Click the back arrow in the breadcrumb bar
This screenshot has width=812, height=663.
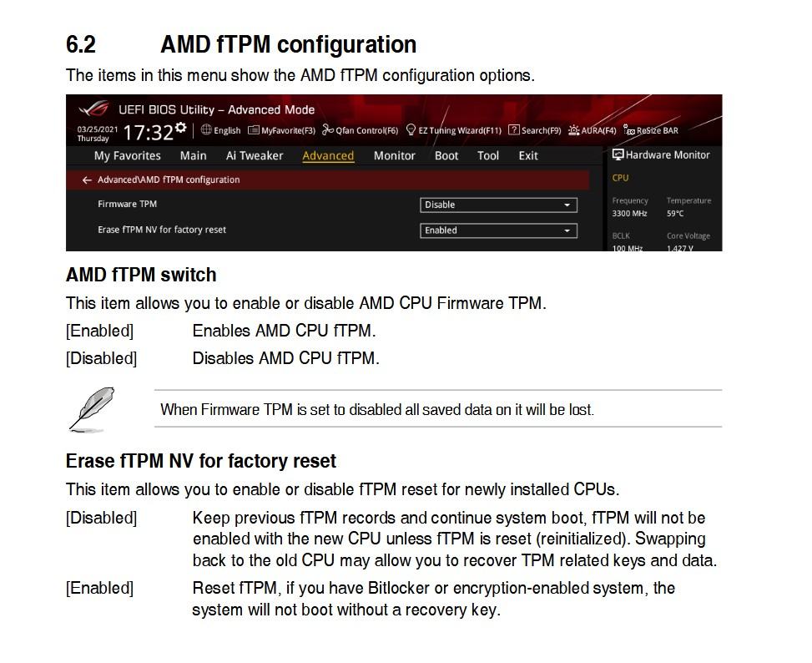pyautogui.click(x=87, y=180)
